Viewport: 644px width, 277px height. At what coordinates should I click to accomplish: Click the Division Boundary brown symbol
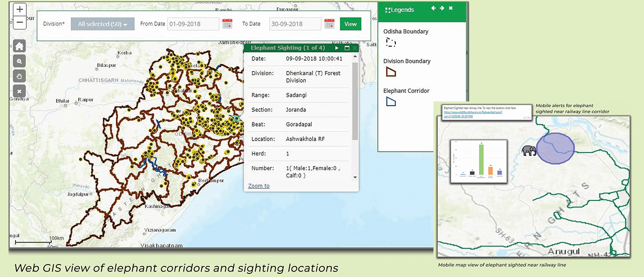click(x=391, y=72)
